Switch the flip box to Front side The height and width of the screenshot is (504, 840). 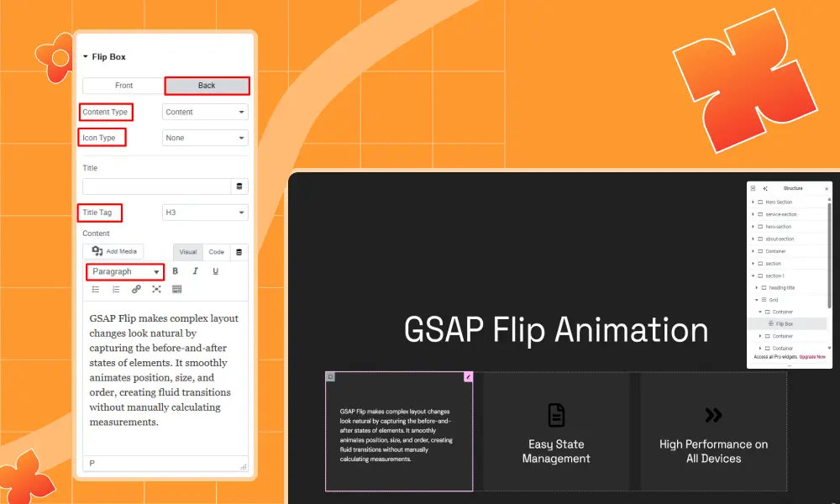coord(123,86)
